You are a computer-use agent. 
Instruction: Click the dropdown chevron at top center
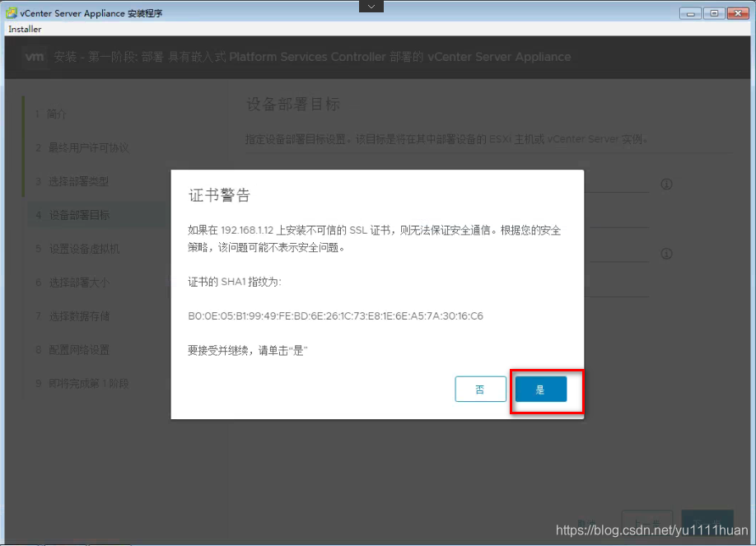[371, 7]
